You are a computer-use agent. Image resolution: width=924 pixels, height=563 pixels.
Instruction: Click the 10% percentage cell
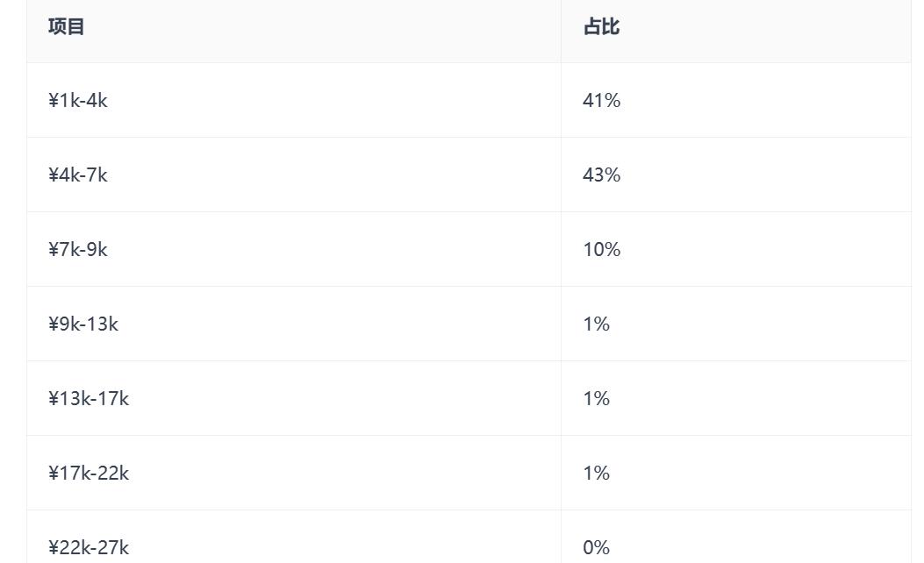tap(602, 249)
